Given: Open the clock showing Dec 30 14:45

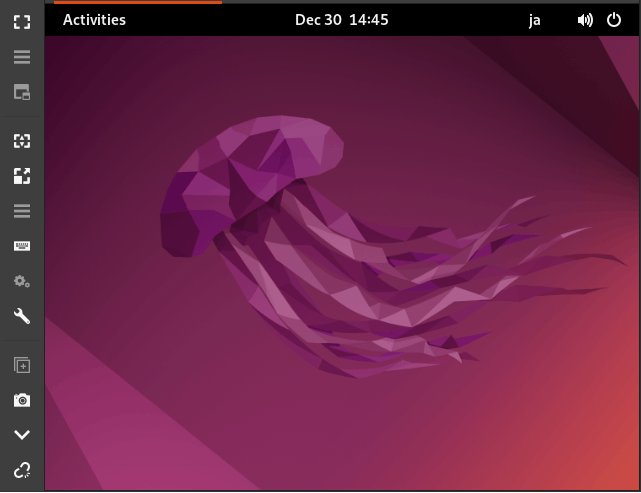Looking at the screenshot, I should [342, 20].
